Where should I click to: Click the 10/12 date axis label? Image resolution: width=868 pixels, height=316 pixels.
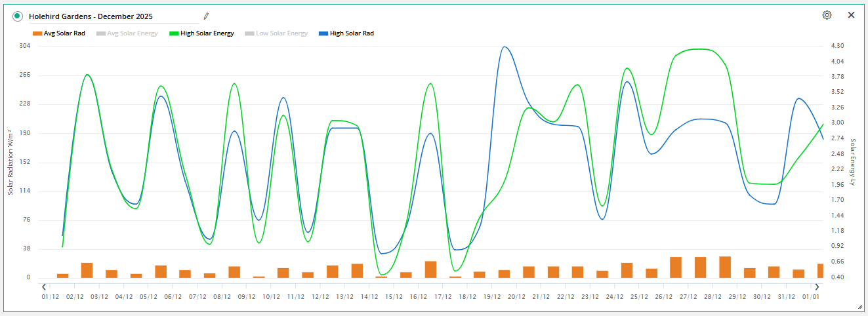[271, 297]
